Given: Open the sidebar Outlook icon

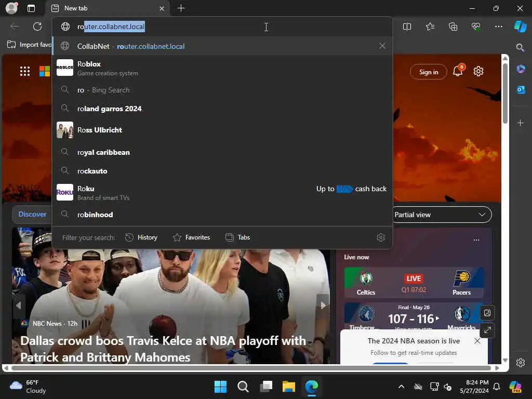Looking at the screenshot, I should click(521, 89).
